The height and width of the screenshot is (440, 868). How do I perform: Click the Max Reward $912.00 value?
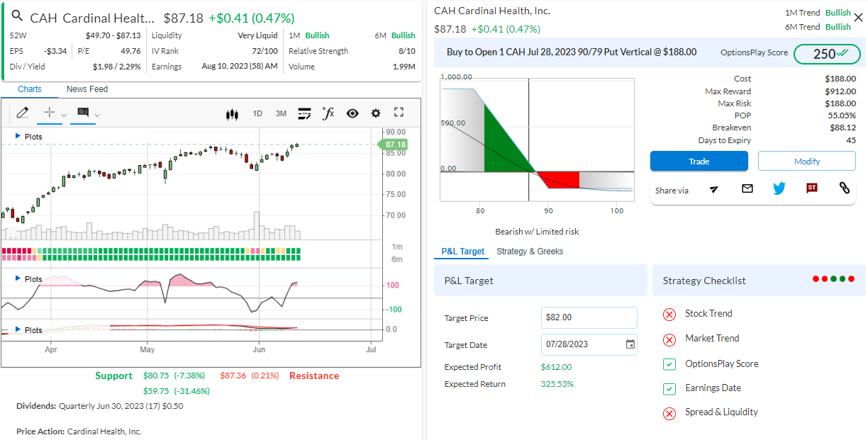(840, 91)
